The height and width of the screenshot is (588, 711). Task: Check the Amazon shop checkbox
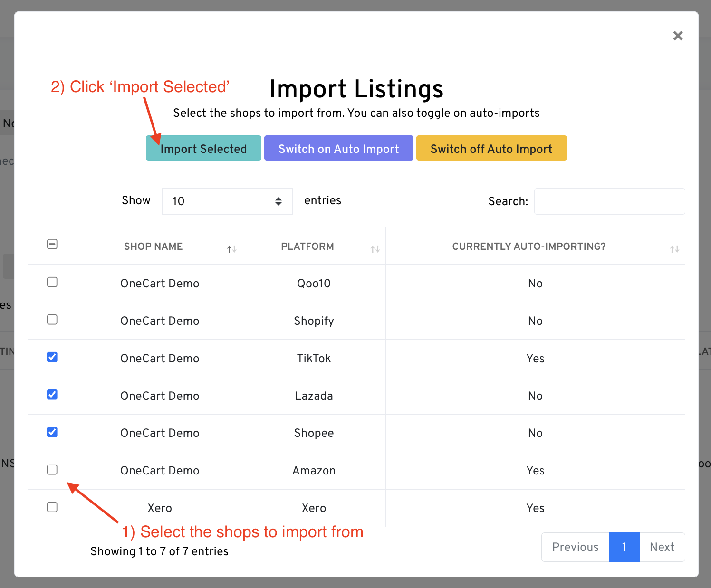click(52, 470)
